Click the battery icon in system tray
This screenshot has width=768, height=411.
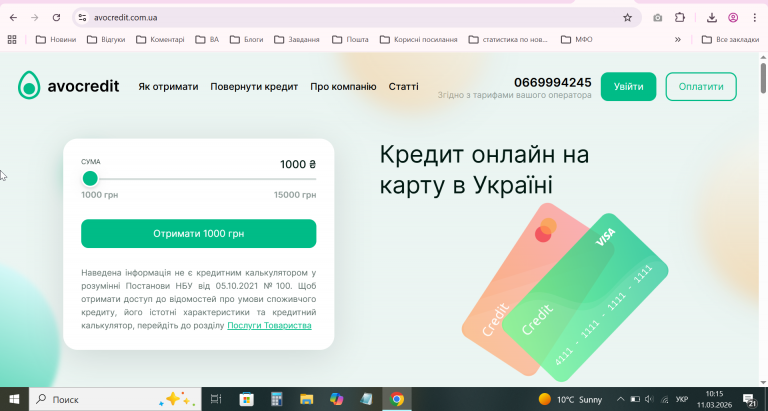635,399
